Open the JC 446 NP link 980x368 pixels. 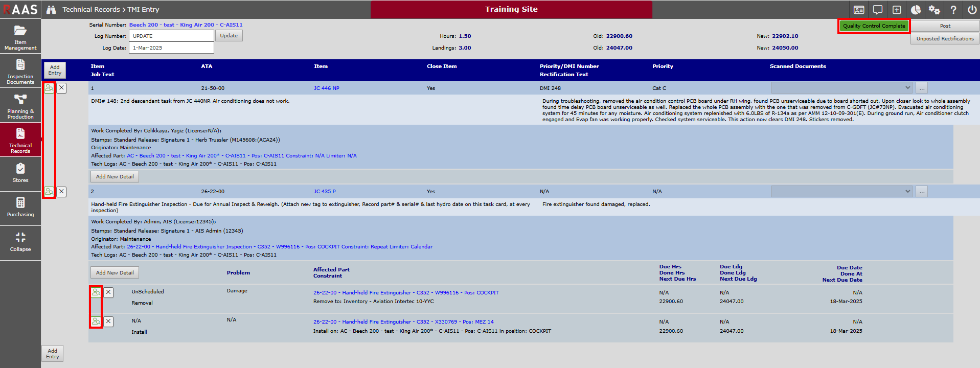(326, 88)
